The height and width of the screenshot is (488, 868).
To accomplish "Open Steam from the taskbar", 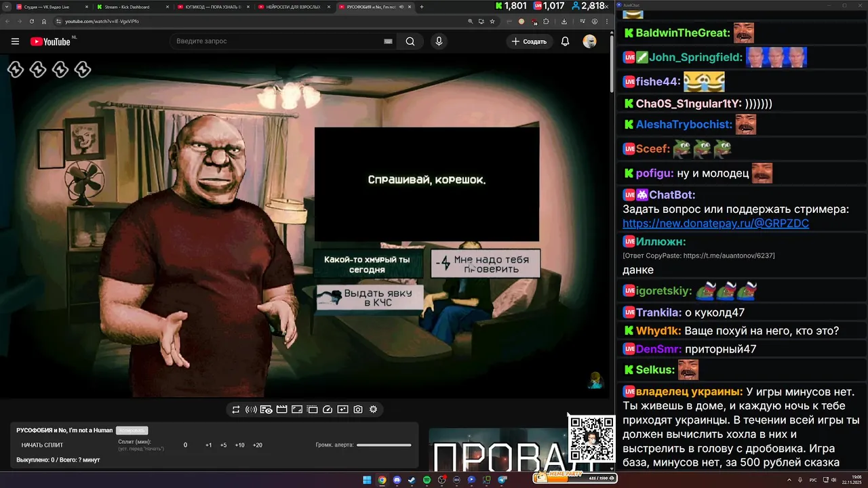I will pos(412,480).
